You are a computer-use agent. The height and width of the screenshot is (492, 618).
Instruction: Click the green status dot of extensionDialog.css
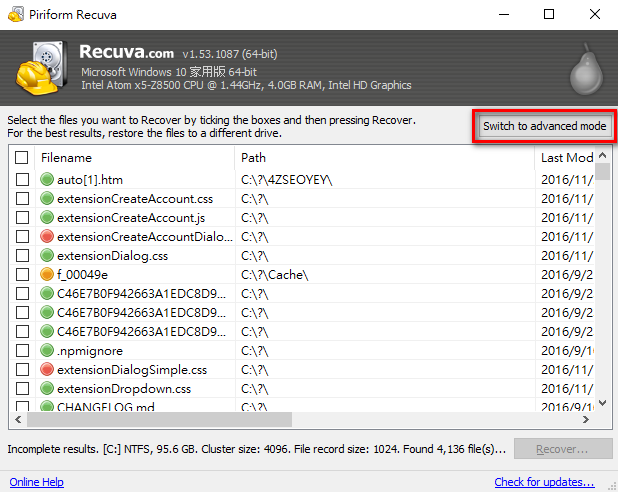click(47, 255)
